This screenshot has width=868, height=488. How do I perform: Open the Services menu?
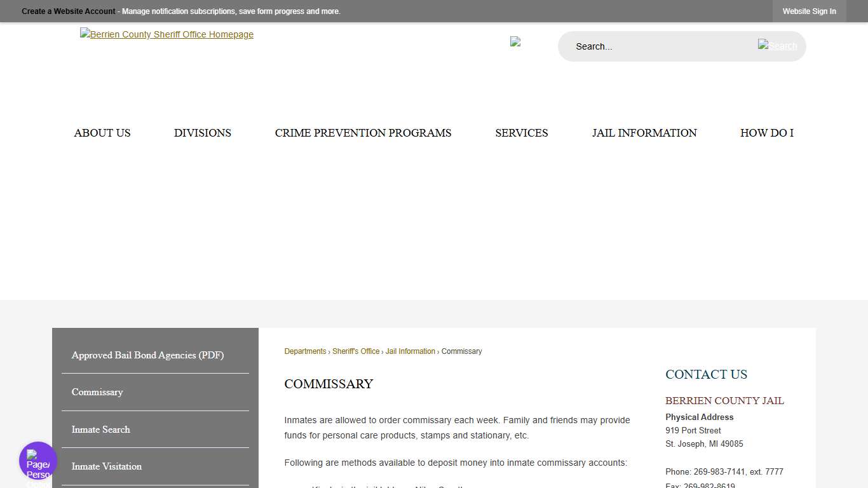pos(522,133)
